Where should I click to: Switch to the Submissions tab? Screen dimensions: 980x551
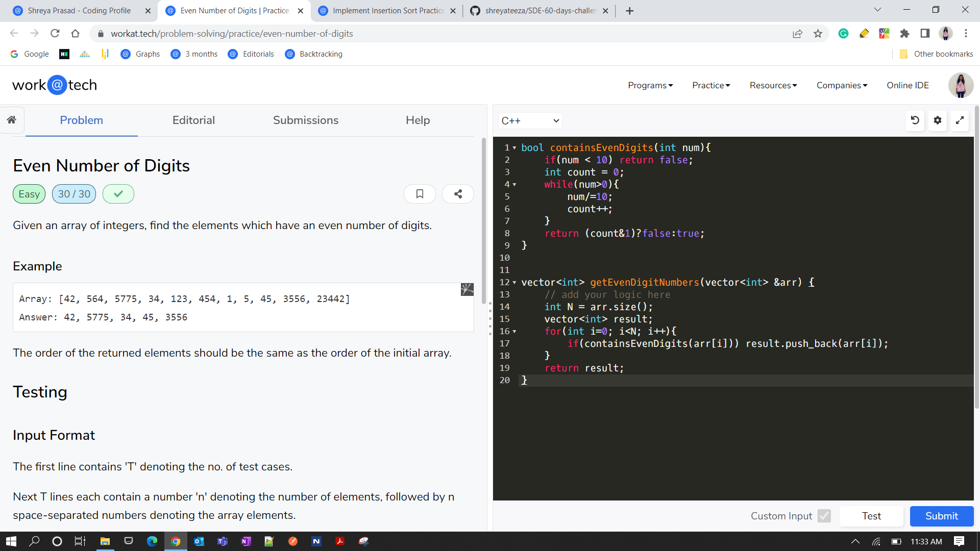(306, 120)
